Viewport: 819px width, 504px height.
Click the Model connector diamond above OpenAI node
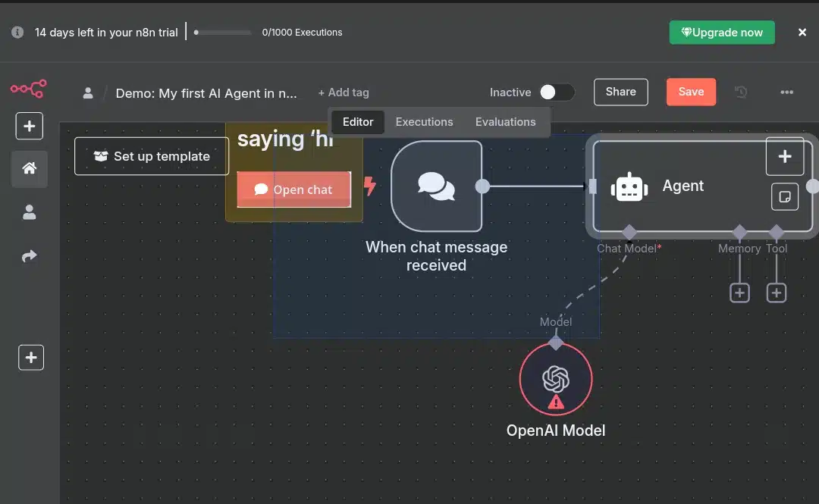click(x=556, y=343)
